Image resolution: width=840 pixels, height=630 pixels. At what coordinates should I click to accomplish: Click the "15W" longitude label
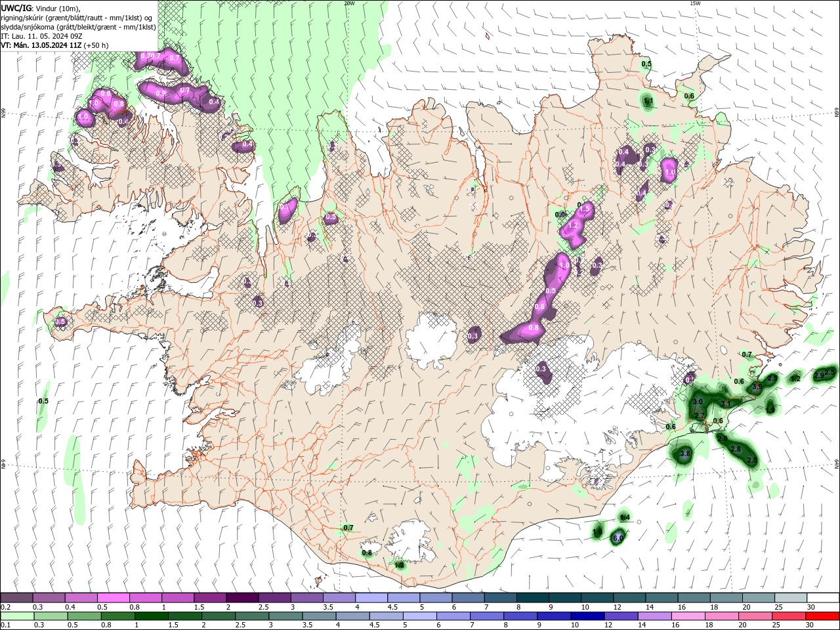694,3
